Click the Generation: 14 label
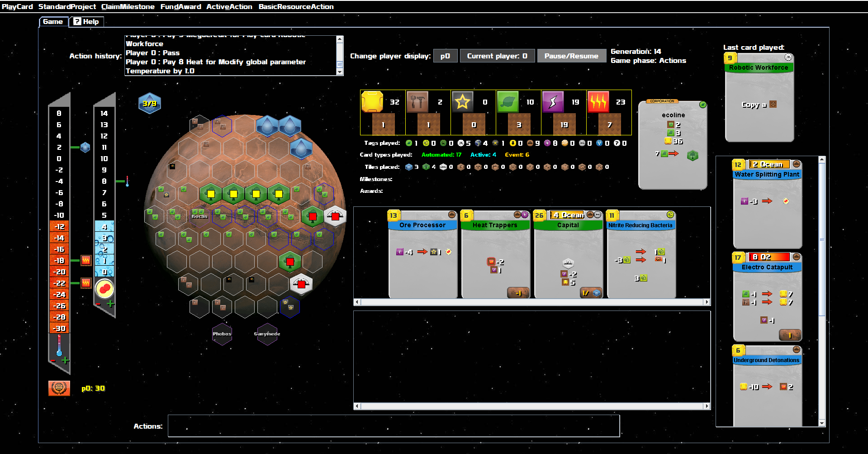This screenshot has width=868, height=454. click(x=636, y=51)
